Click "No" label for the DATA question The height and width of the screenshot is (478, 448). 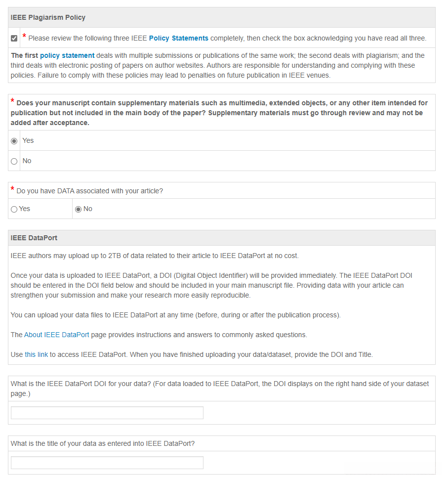[88, 209]
